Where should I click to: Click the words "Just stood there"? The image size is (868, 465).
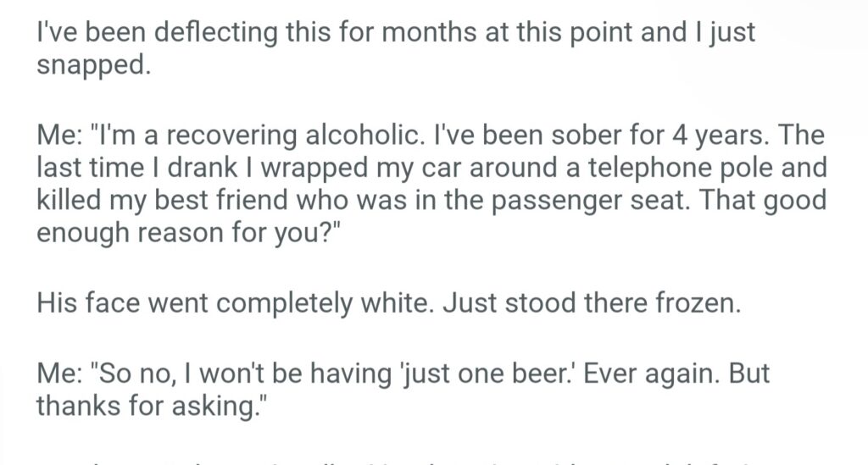[535, 303]
